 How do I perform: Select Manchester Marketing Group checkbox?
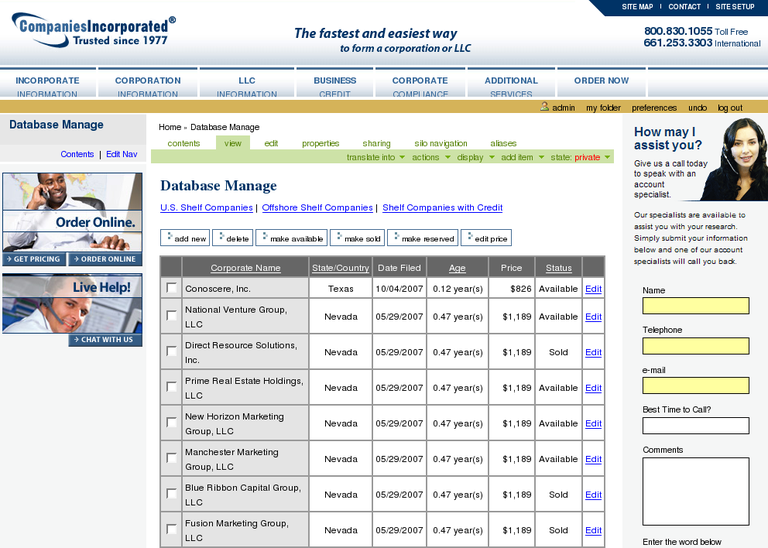pyautogui.click(x=171, y=458)
